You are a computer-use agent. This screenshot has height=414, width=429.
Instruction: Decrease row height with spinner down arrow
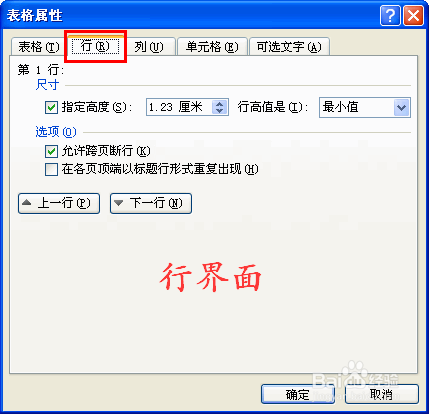pyautogui.click(x=219, y=111)
